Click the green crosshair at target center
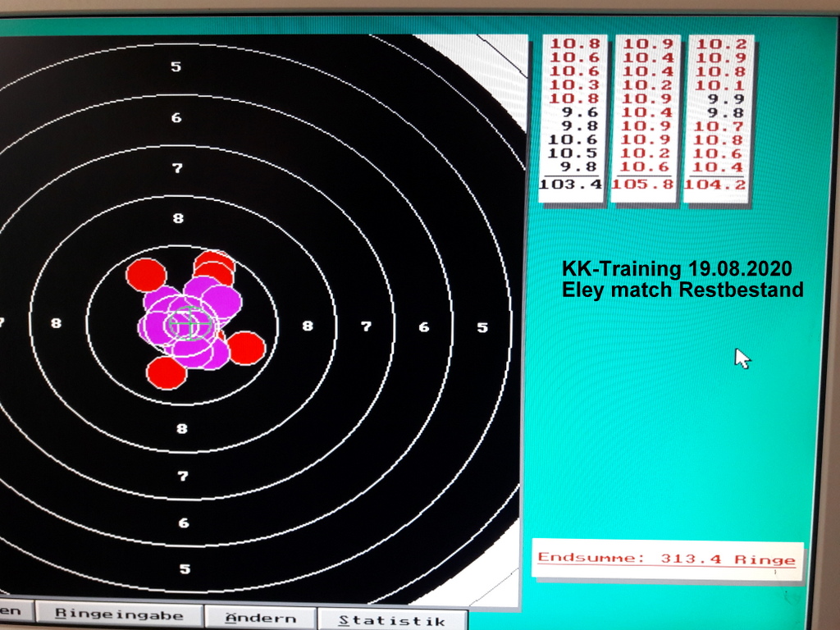 click(189, 323)
